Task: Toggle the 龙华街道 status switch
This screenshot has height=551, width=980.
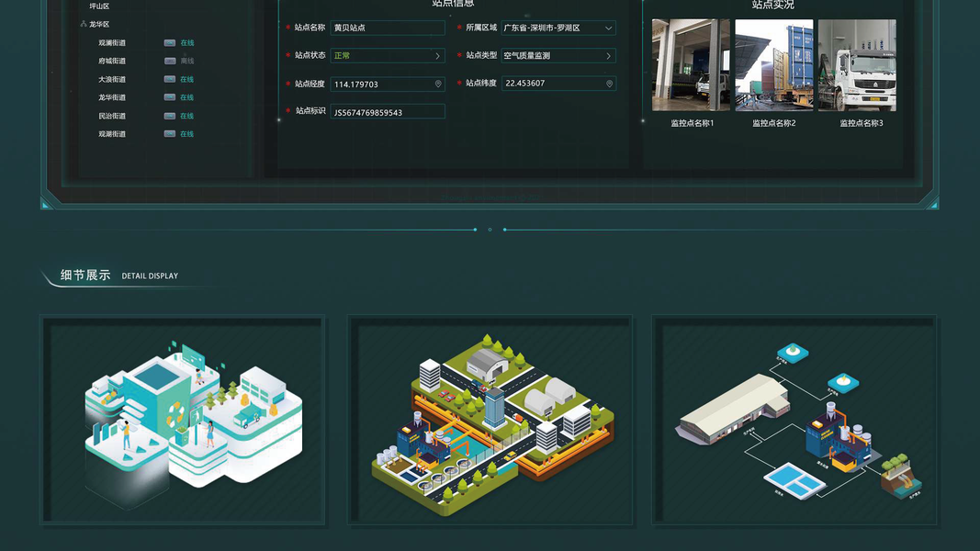Action: [x=169, y=97]
